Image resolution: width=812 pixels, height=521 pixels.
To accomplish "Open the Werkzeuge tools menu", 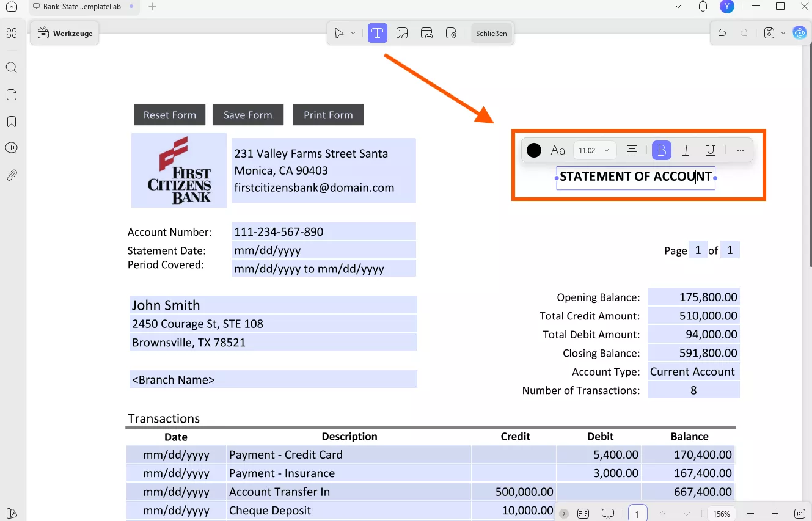I will [x=65, y=34].
